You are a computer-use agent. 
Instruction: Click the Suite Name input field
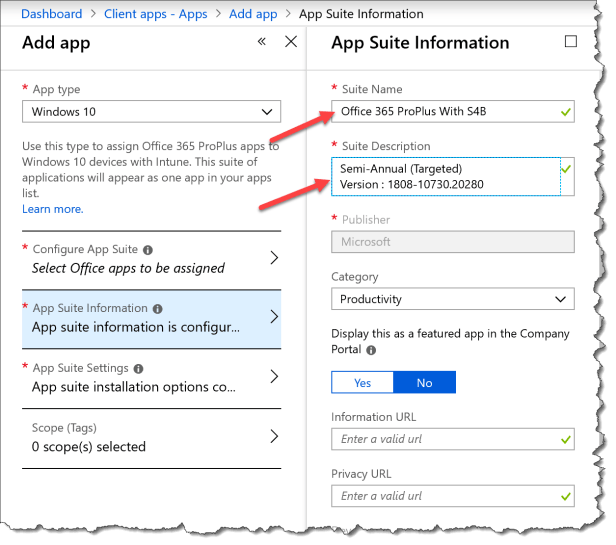453,112
